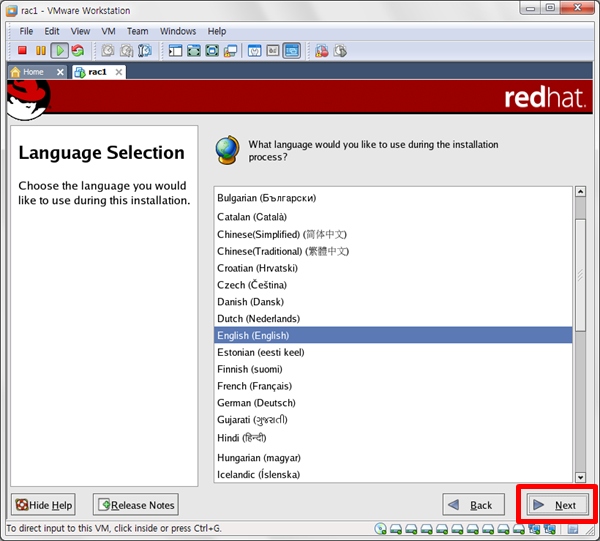Select French (Français) language
The height and width of the screenshot is (541, 600).
pyautogui.click(x=393, y=386)
